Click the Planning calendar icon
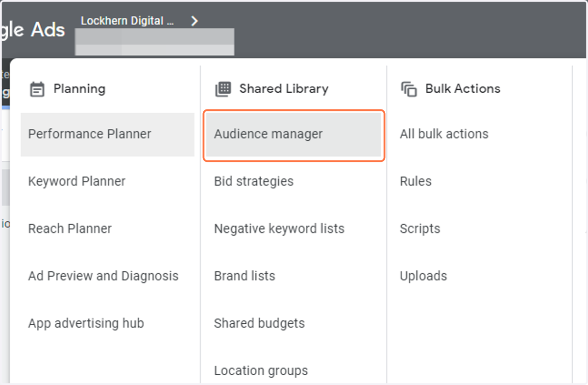The width and height of the screenshot is (588, 385). pyautogui.click(x=37, y=89)
